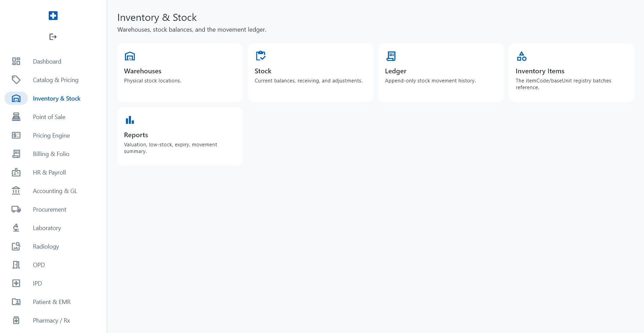Click the Catalog & Pricing tag icon

point(16,80)
